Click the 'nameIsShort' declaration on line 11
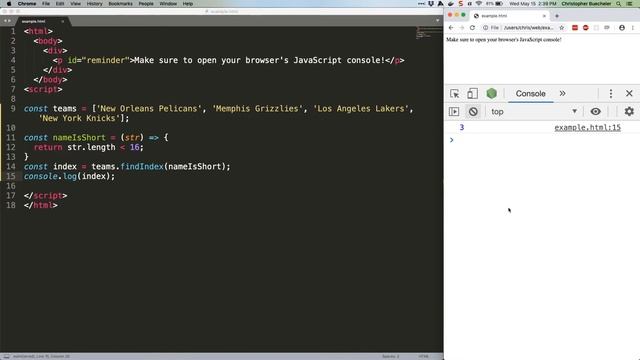640x360 pixels. (79, 138)
